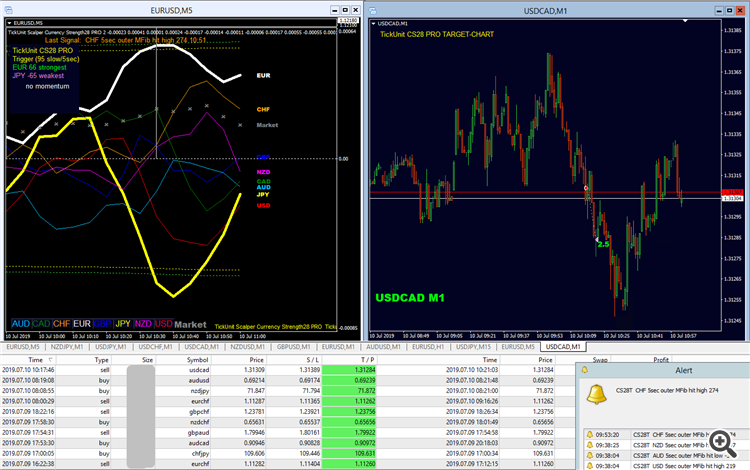Close the USDCAD,M1 chart window
Viewport: 750px width, 470px height.
pyautogui.click(x=740, y=11)
